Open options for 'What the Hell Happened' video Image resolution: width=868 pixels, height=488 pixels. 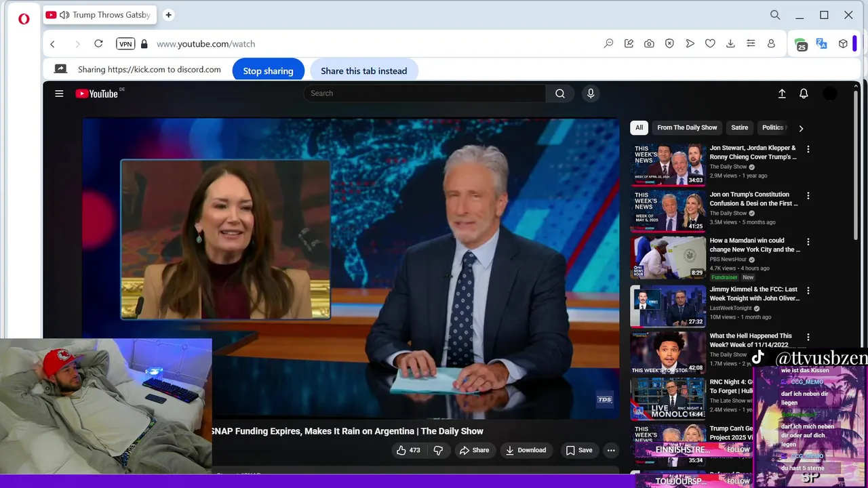click(x=808, y=337)
